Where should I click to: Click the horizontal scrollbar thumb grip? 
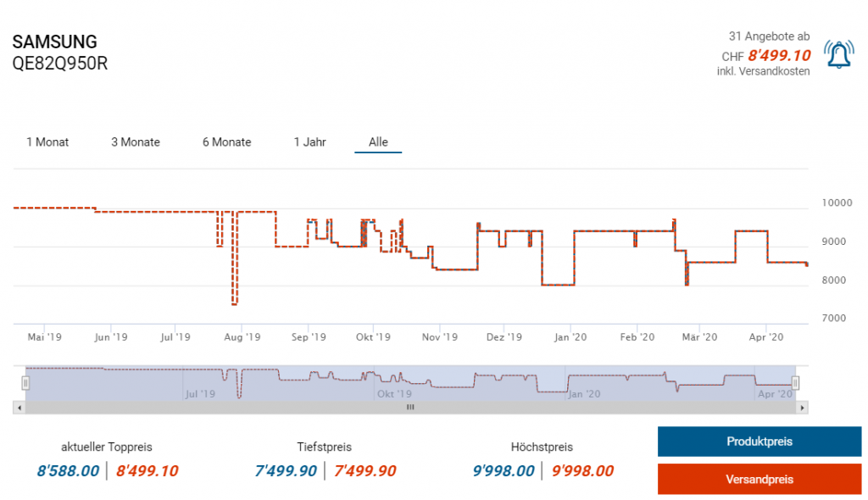click(x=410, y=408)
